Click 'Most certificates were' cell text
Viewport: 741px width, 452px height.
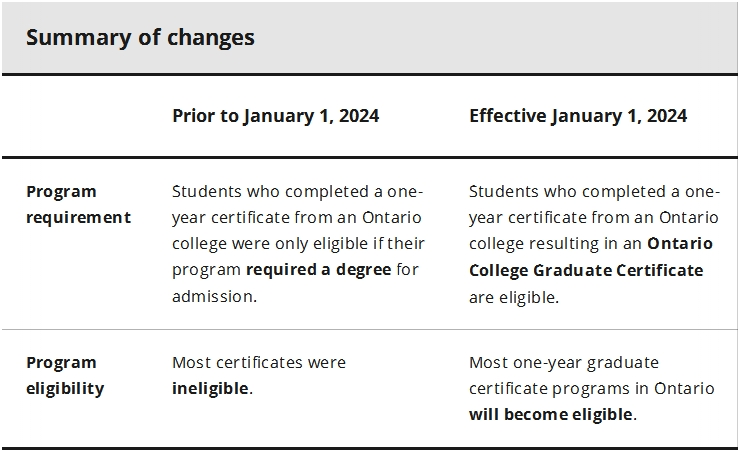[x=259, y=362]
